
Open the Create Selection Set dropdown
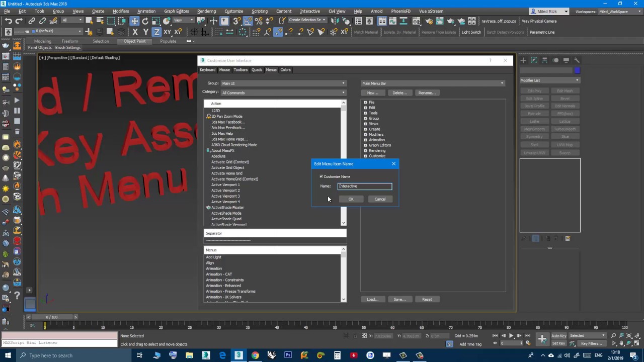coord(307,20)
